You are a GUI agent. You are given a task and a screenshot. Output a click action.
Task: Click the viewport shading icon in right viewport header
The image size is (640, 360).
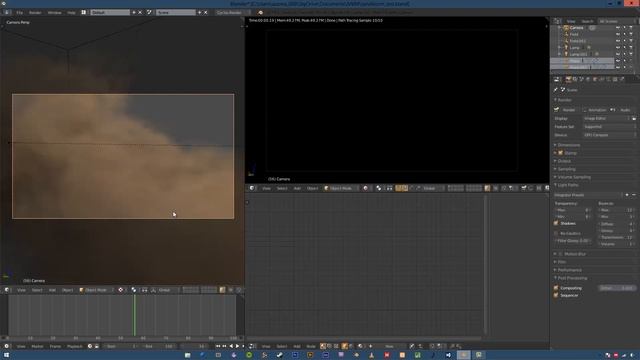coord(365,188)
